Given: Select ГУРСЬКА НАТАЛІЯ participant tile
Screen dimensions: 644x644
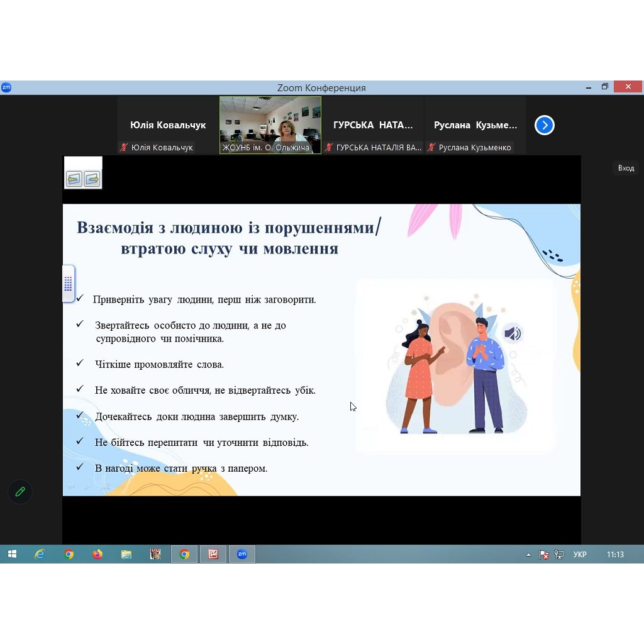Looking at the screenshot, I should (373, 125).
